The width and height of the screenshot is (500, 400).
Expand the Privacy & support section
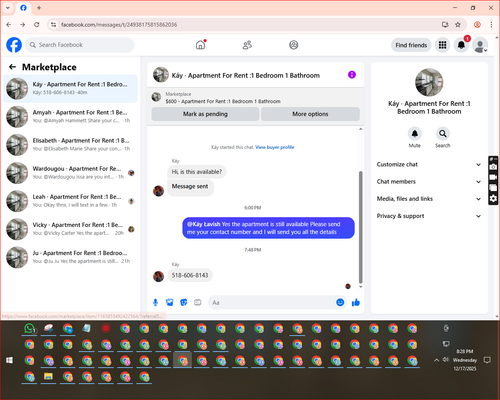[x=429, y=216]
